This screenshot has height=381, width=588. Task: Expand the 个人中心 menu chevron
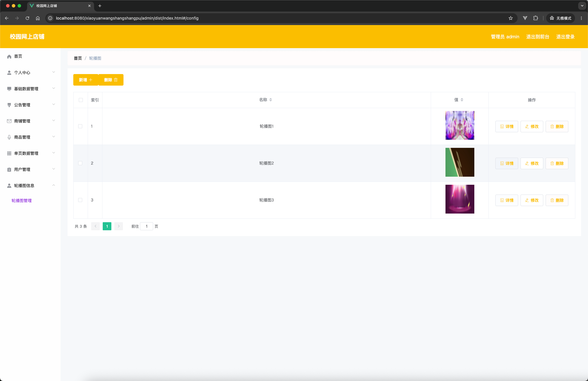coord(54,72)
